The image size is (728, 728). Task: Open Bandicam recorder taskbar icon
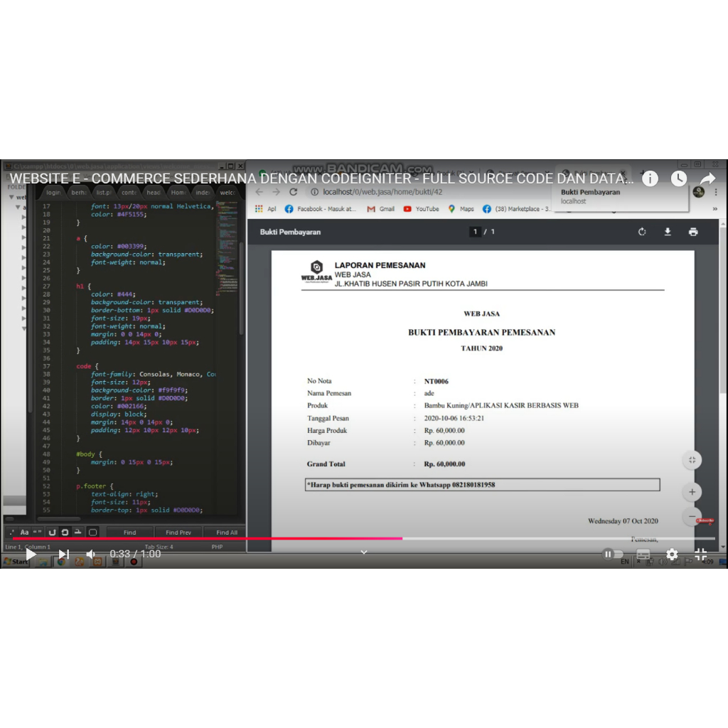pos(134,562)
